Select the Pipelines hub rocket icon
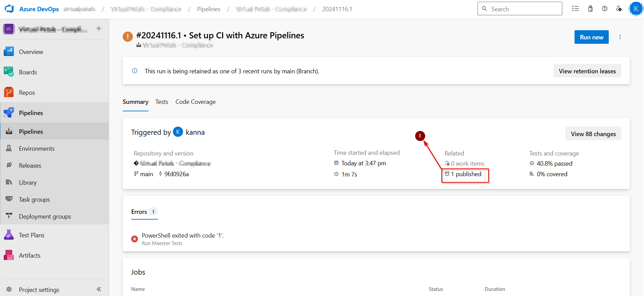 pyautogui.click(x=9, y=113)
